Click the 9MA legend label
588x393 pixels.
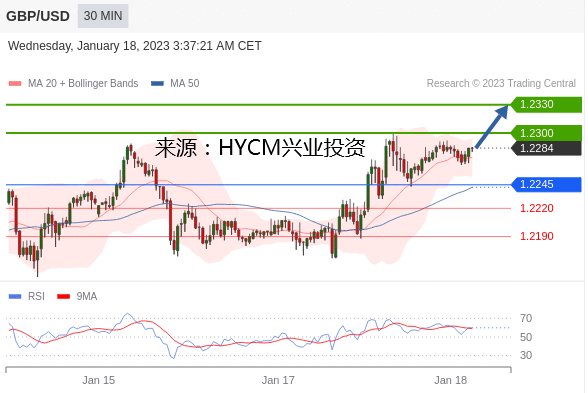pos(87,297)
